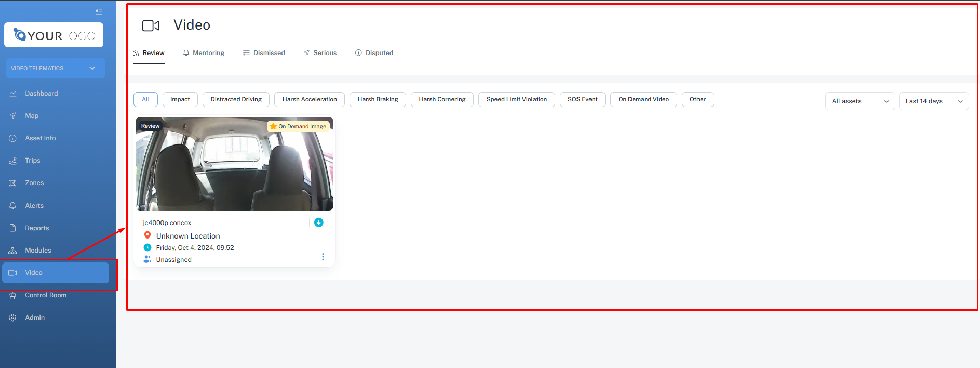Go to Control Room label
The width and height of the screenshot is (980, 368).
pyautogui.click(x=46, y=295)
